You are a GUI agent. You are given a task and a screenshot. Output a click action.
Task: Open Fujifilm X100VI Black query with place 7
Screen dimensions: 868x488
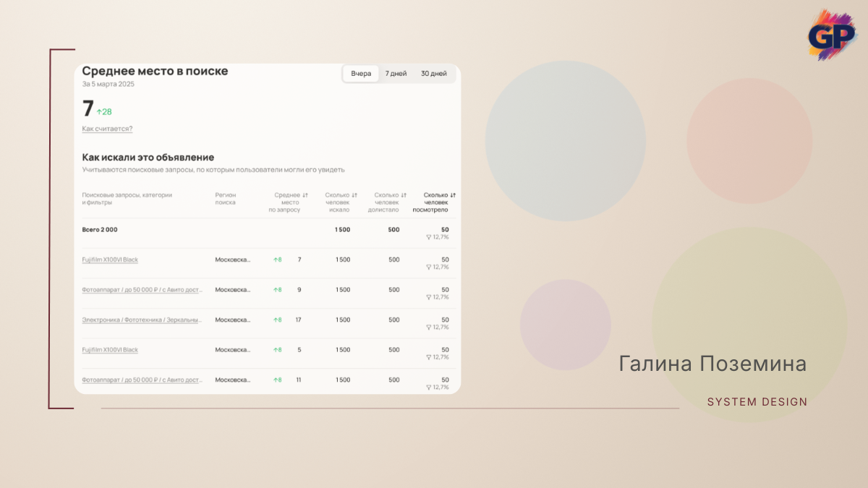click(x=110, y=260)
